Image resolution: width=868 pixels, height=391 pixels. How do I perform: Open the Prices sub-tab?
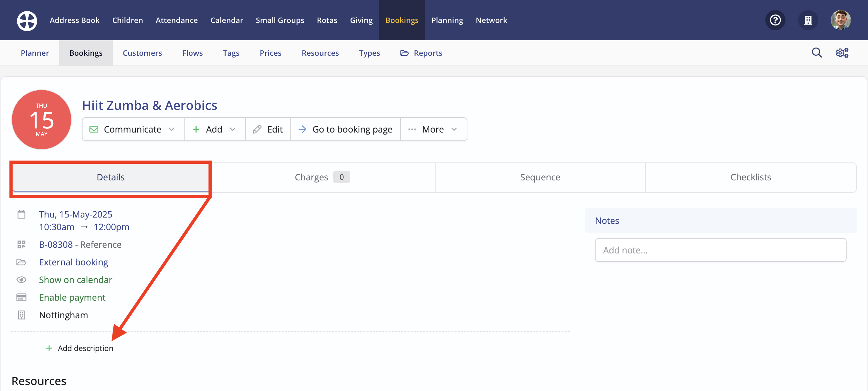click(270, 53)
